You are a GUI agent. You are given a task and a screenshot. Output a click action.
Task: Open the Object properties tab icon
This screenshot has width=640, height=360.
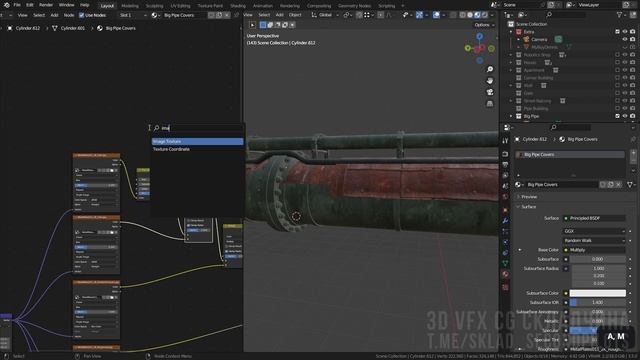click(x=505, y=210)
